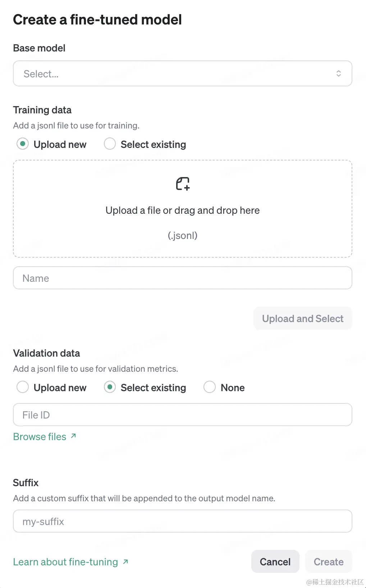Select Upload new for Validation data

23,387
